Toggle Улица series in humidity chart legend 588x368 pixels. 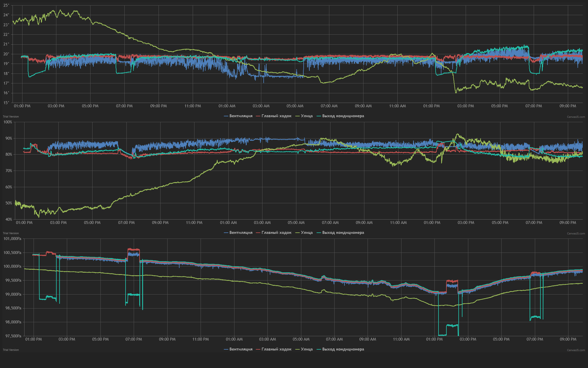coord(304,233)
